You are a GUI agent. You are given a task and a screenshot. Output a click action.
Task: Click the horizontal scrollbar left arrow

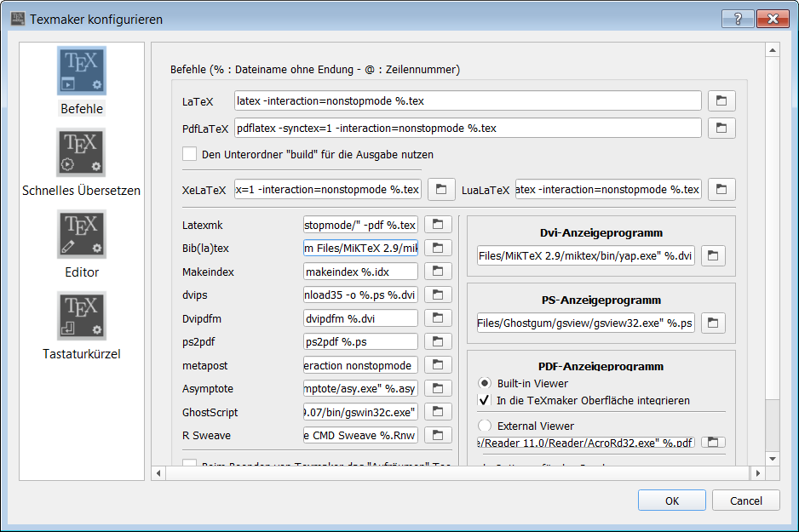coord(158,473)
